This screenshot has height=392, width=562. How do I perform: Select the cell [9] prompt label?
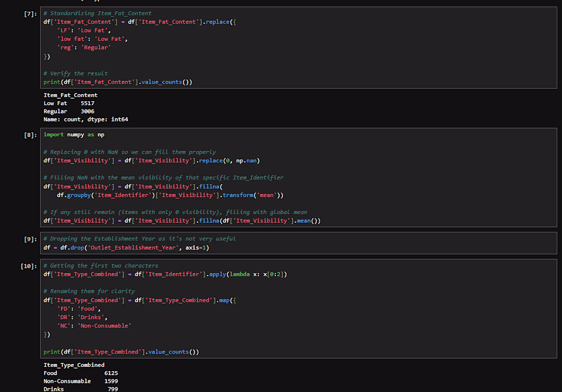coord(31,239)
